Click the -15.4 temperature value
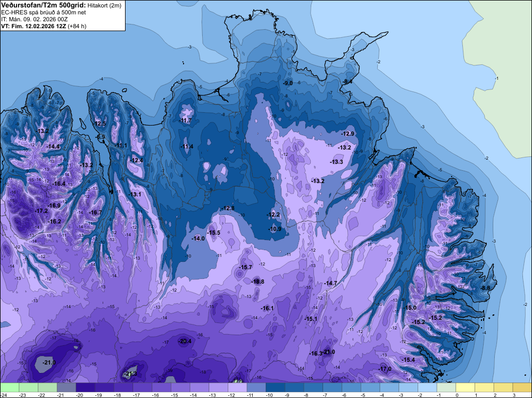The image size is (532, 398). click(409, 360)
